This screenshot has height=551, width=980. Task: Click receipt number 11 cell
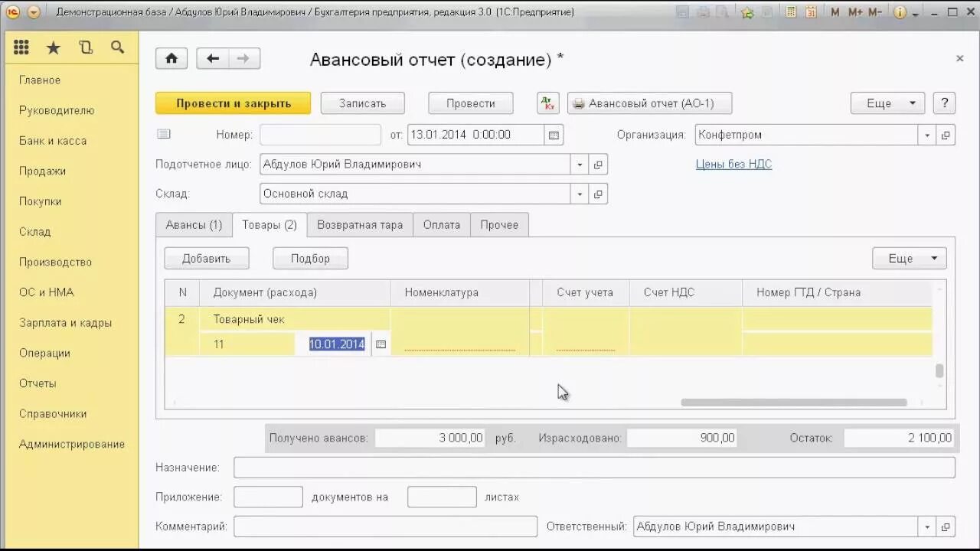coord(247,344)
